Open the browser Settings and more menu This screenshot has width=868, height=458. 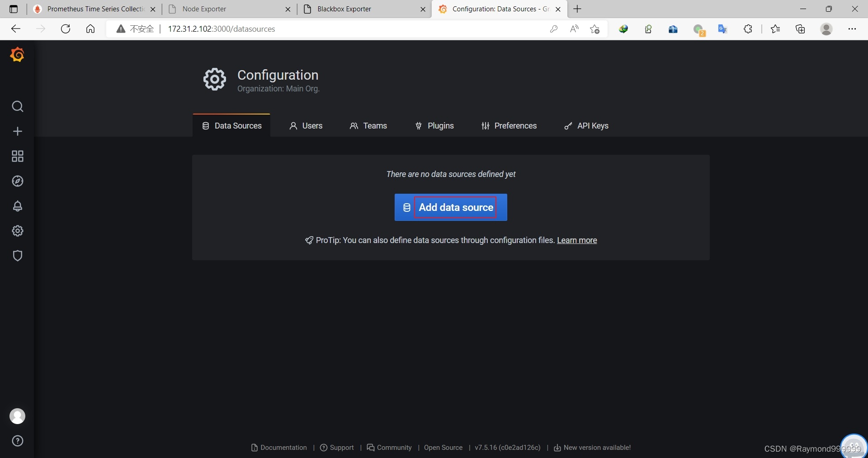[852, 29]
